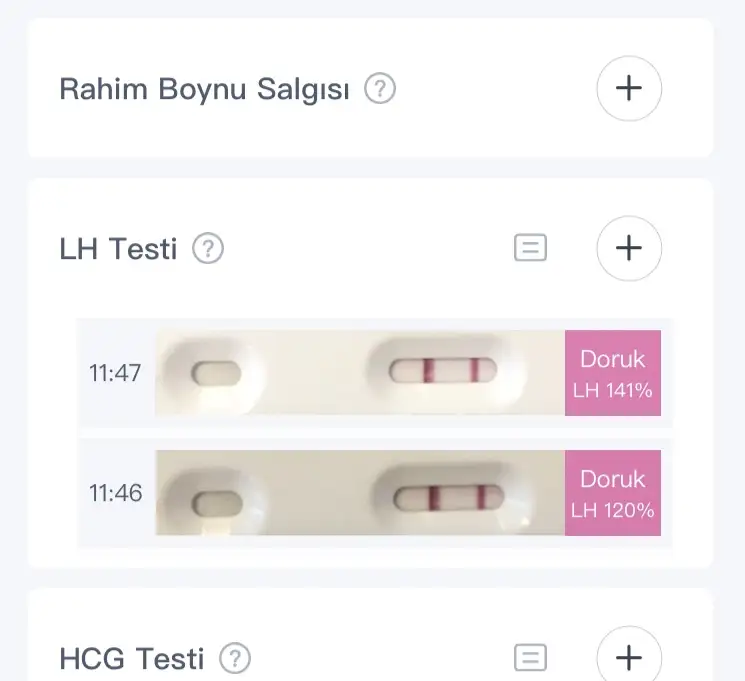Screen dimensions: 745x681
Task: Click the sample well on the 11:47 strip
Action: pyautogui.click(x=217, y=373)
